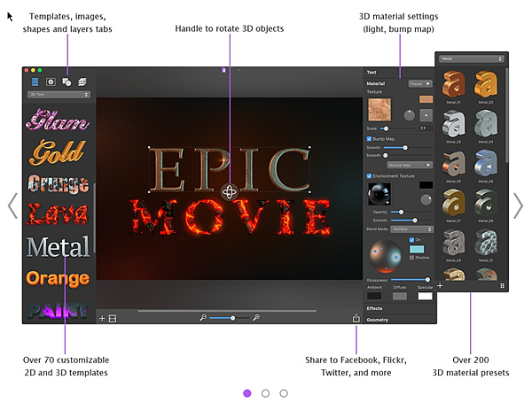Viewport: 532px width, 403px height.
Task: Click the canvas zoom slider
Action: click(x=229, y=318)
